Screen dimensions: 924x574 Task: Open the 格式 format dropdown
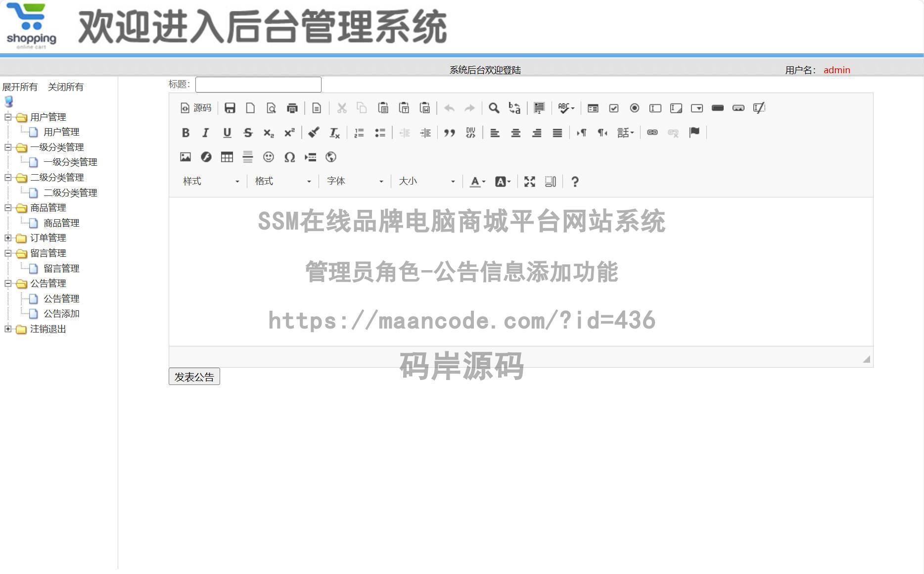283,182
